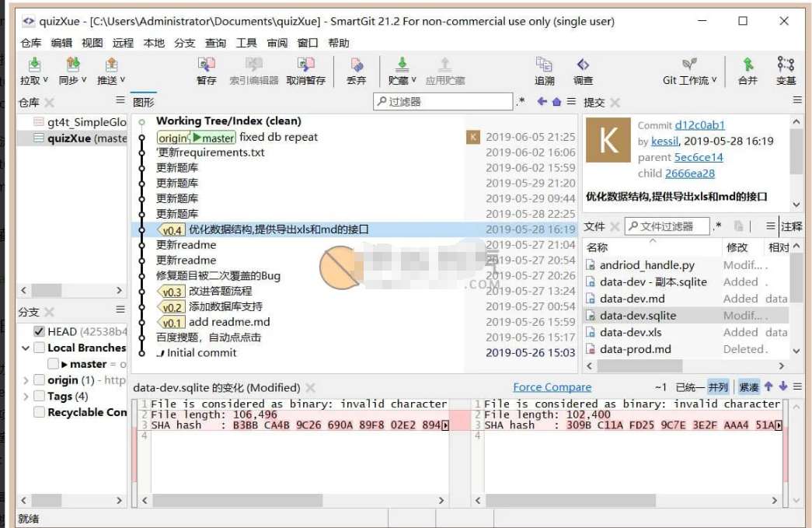The width and height of the screenshot is (812, 528).
Task: Collapse the Local Branches tree node
Action: (25, 348)
